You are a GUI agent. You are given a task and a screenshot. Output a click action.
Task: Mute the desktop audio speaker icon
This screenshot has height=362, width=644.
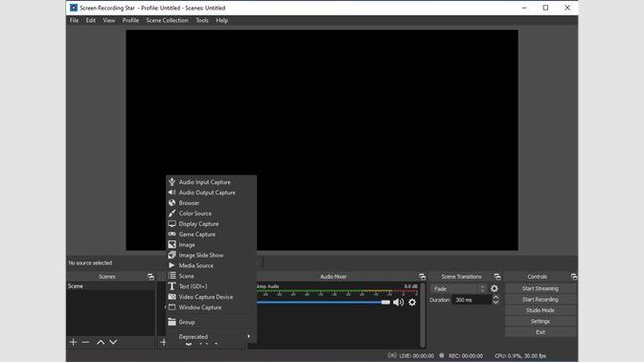pos(398,303)
